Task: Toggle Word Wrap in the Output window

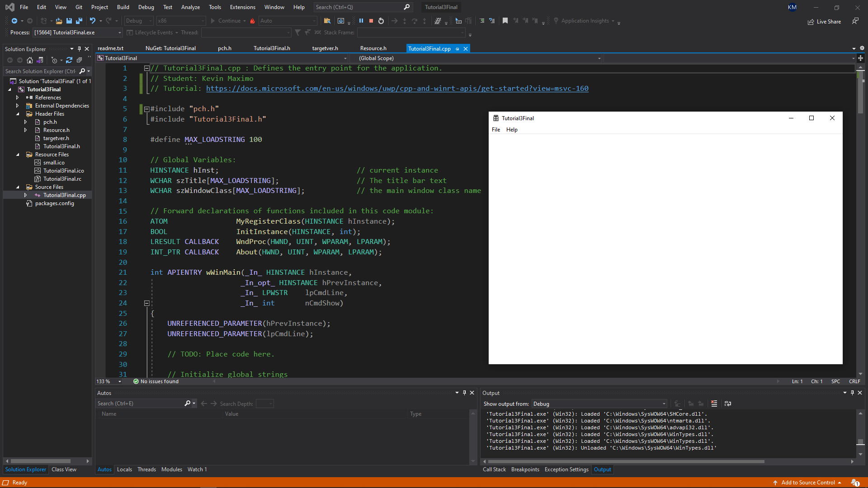Action: [x=727, y=404]
